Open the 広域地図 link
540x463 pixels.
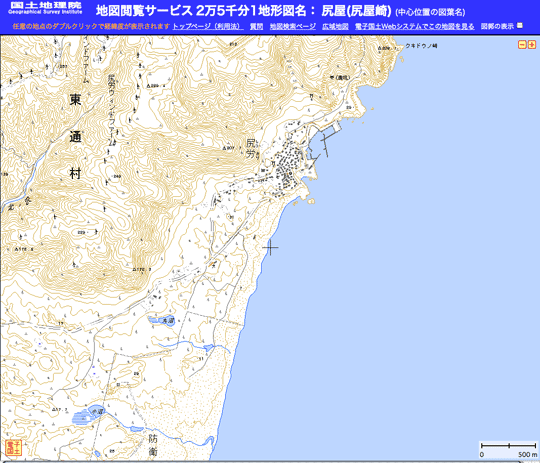pyautogui.click(x=335, y=26)
